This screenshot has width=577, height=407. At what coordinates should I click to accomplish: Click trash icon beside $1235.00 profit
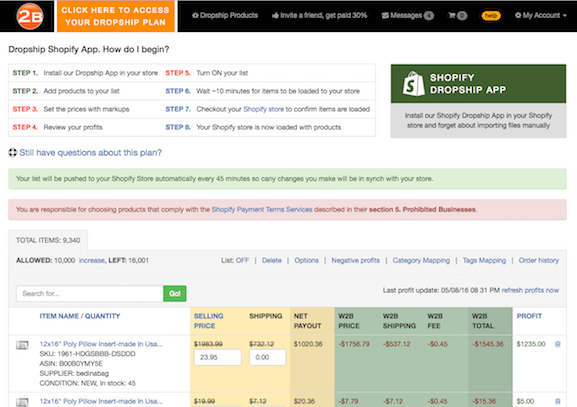[x=557, y=344]
